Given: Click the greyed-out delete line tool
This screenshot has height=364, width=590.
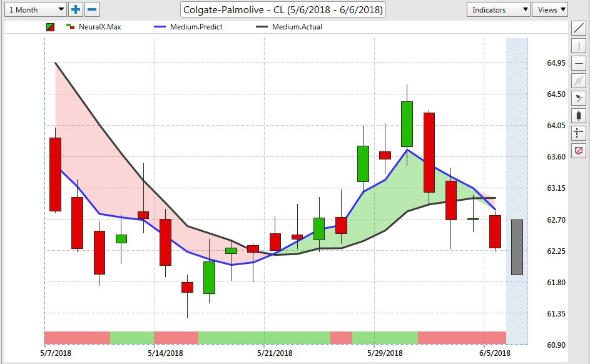Looking at the screenshot, I should [578, 81].
